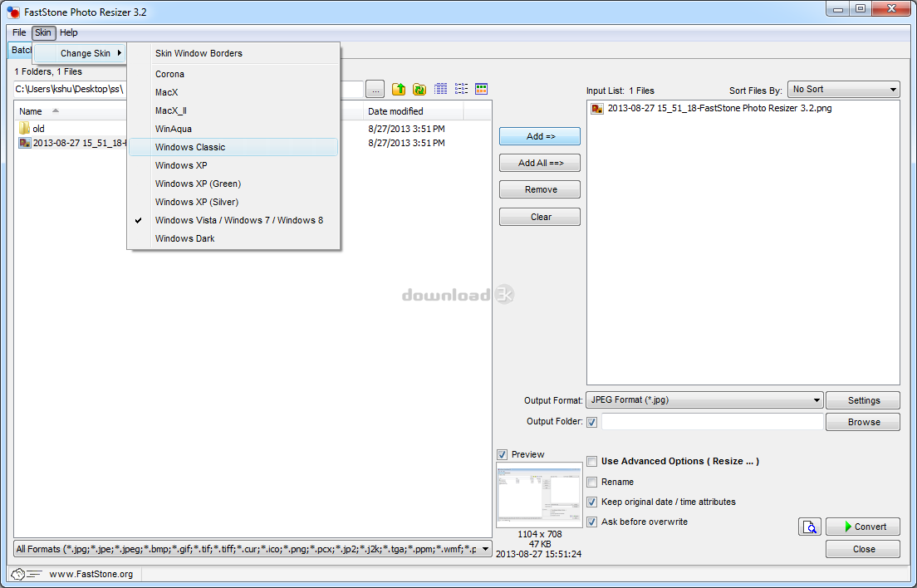Browse for an output folder
Screen dimensions: 917x588
863,422
